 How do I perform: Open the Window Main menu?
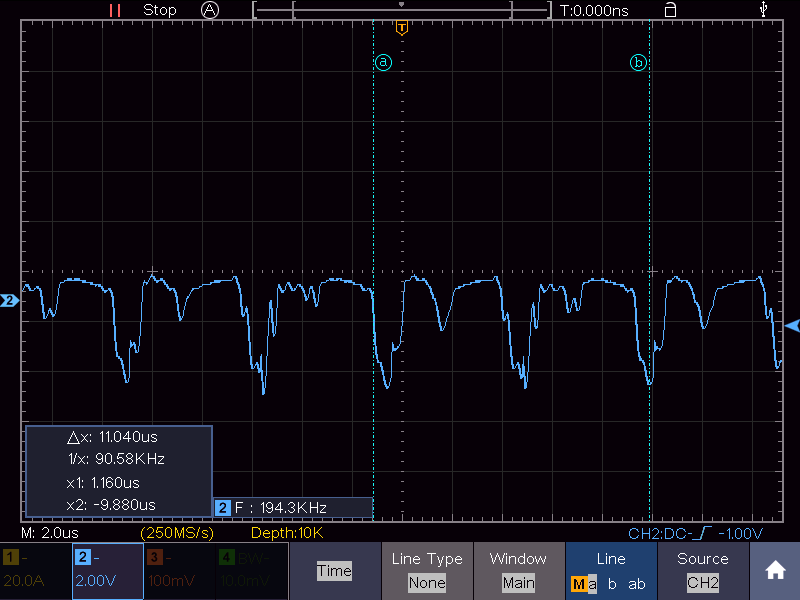coord(518,571)
